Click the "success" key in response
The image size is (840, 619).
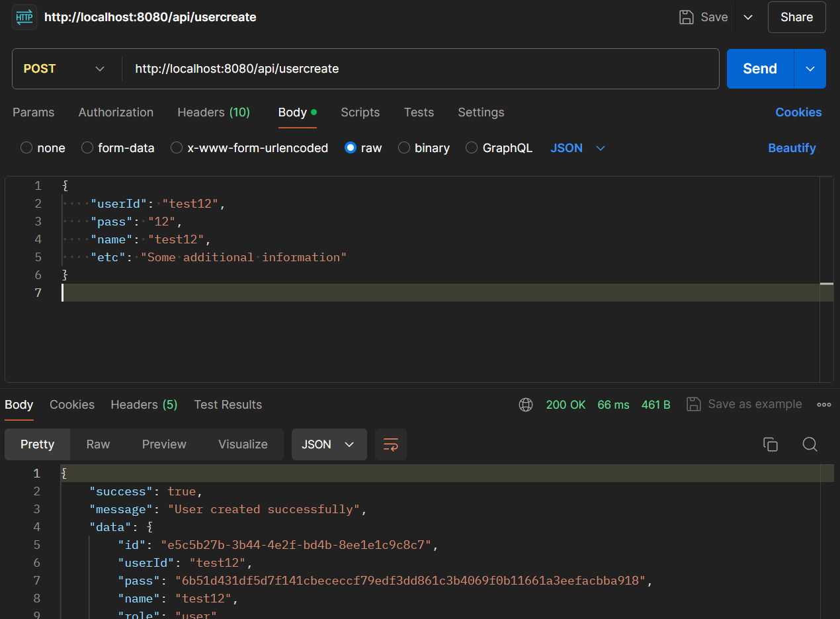[122, 491]
